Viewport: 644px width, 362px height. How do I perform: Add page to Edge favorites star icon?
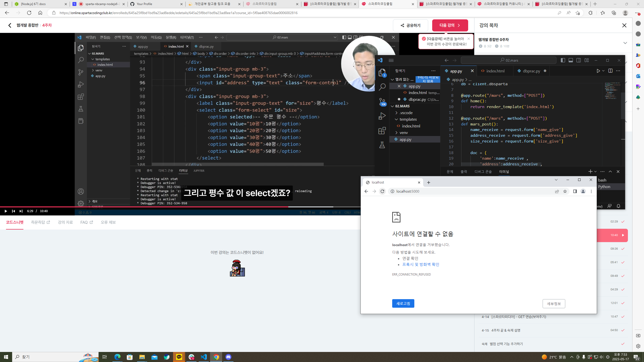(x=578, y=13)
